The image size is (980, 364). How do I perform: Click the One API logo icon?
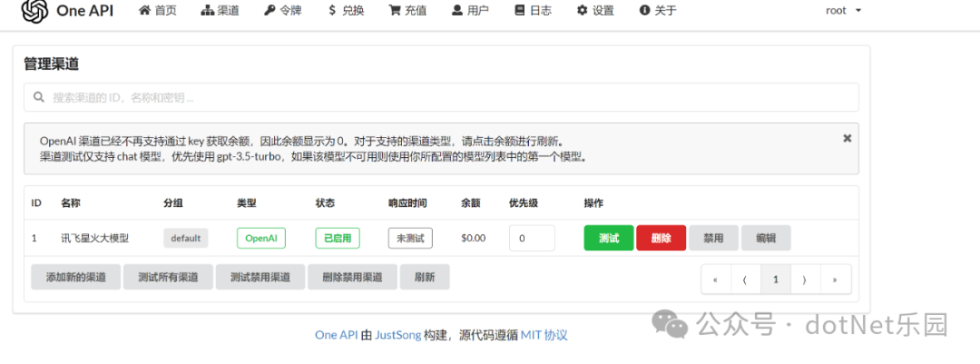tap(34, 11)
